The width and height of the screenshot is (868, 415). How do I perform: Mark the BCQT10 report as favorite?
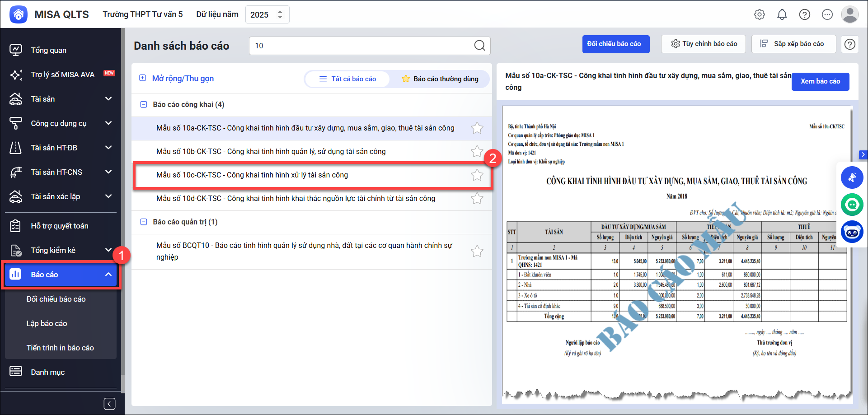[477, 252]
